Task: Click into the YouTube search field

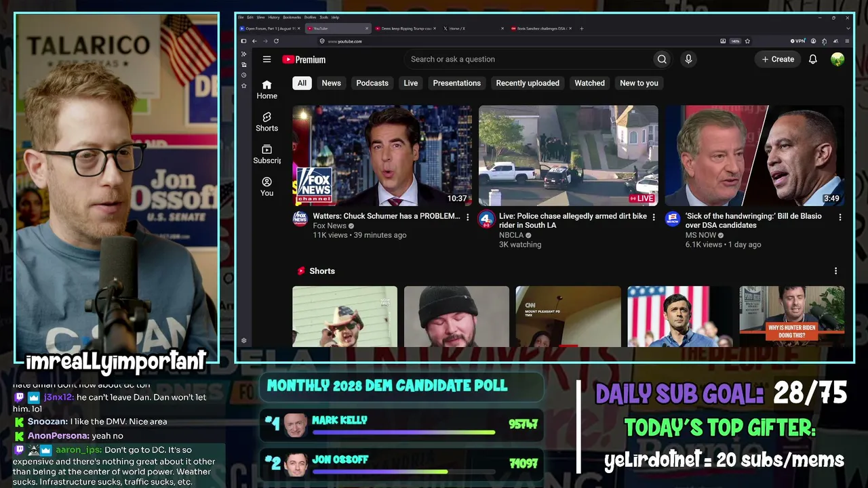Action: point(528,60)
